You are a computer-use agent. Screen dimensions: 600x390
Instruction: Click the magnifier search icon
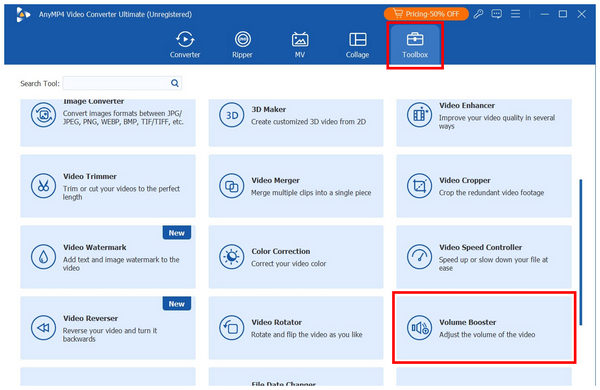point(175,83)
